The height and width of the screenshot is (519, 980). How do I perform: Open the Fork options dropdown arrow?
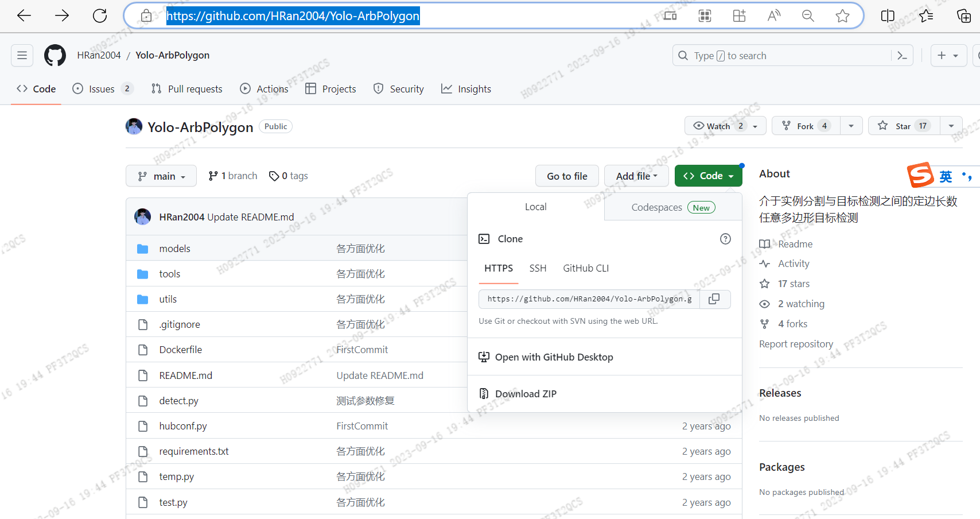pos(851,126)
